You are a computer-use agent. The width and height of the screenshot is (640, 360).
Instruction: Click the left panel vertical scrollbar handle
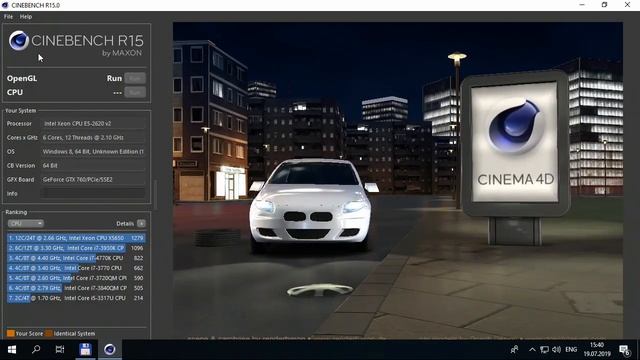(x=156, y=195)
